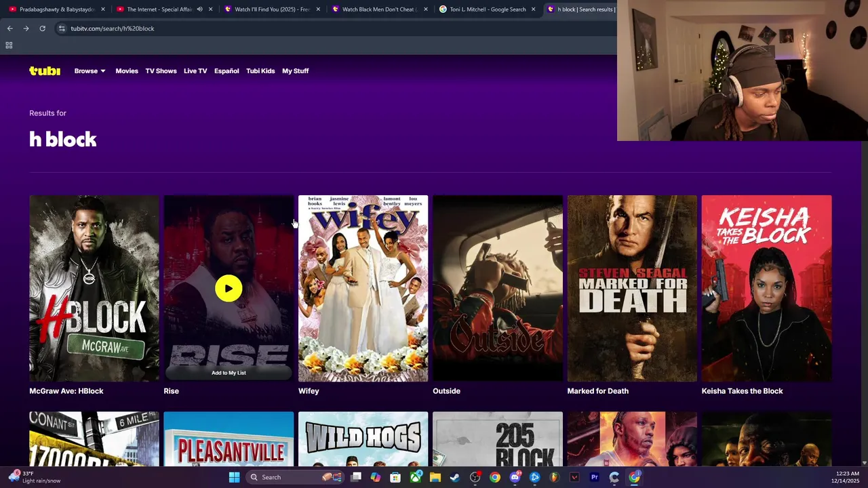Mute The Internet - Special Affair tab audio
The height and width of the screenshot is (488, 868).
click(x=199, y=9)
